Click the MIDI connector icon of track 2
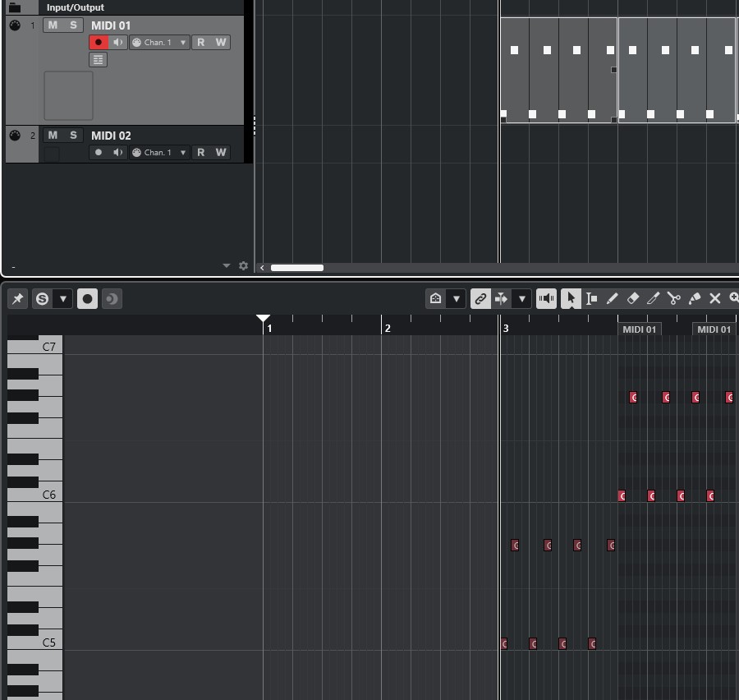739x700 pixels. point(15,136)
